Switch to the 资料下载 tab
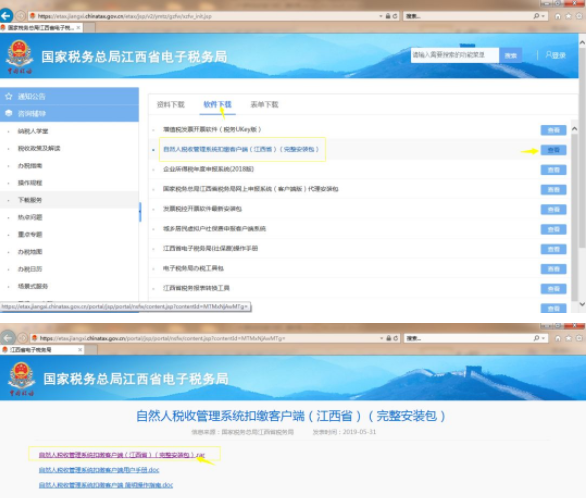Screen dimensions: 587x498 171,104
